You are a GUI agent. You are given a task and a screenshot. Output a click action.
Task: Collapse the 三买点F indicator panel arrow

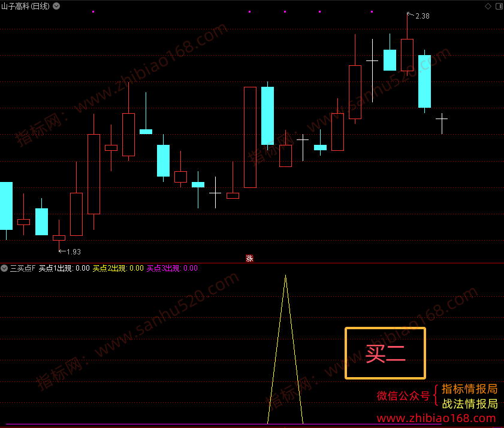point(4,268)
